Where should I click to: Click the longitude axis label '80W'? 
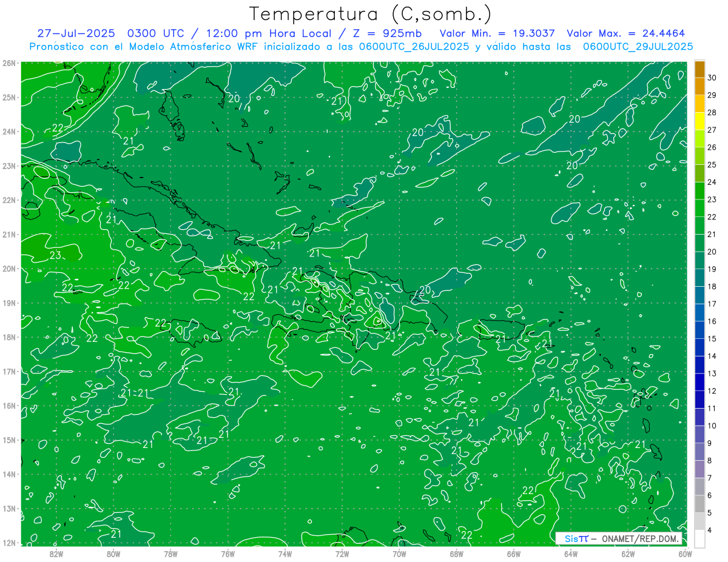(x=113, y=553)
